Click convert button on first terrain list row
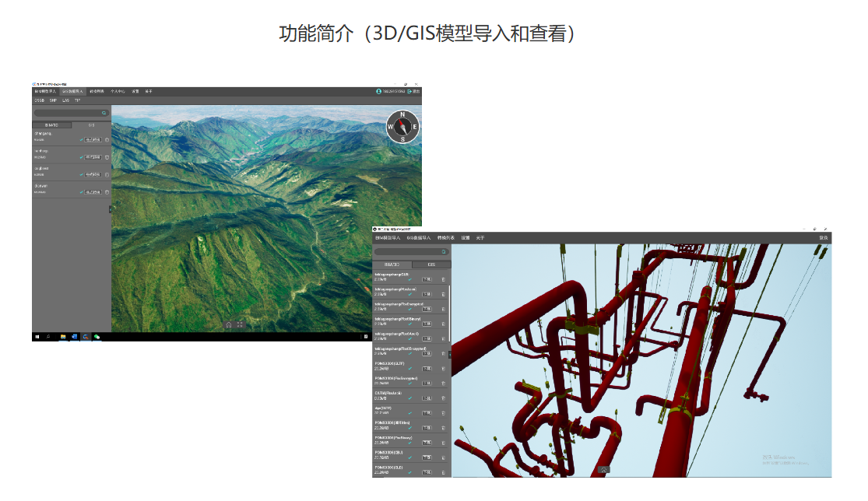Image resolution: width=868 pixels, height=501 pixels. tap(93, 140)
